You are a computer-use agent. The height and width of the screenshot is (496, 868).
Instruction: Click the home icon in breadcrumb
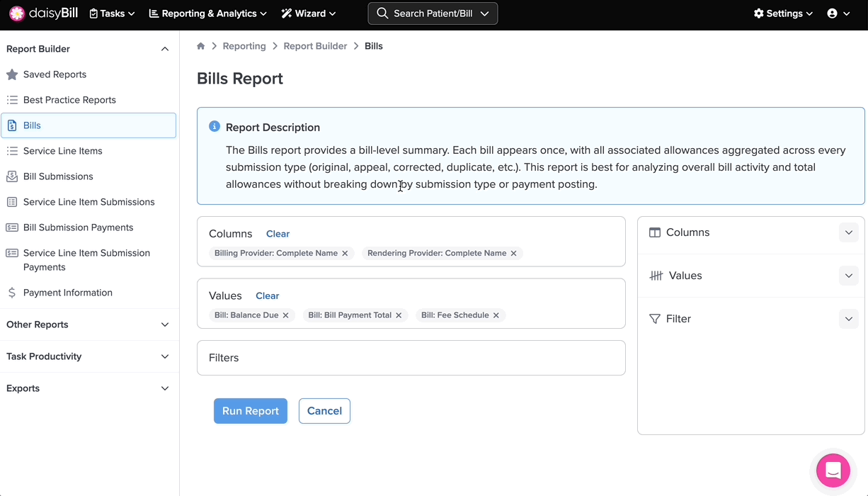coord(201,46)
